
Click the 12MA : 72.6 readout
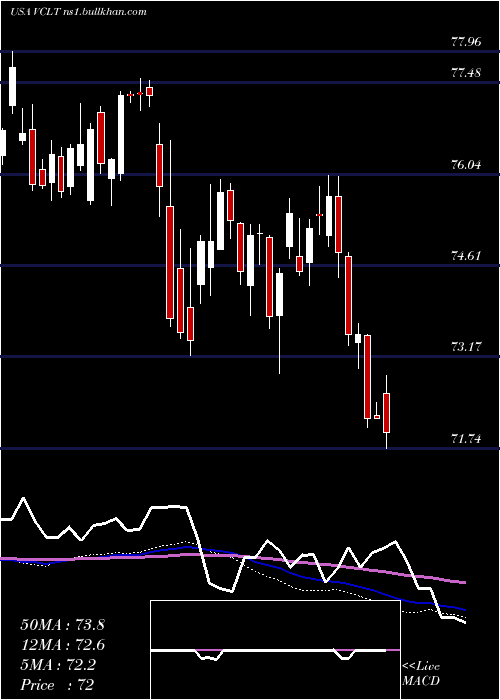62,645
